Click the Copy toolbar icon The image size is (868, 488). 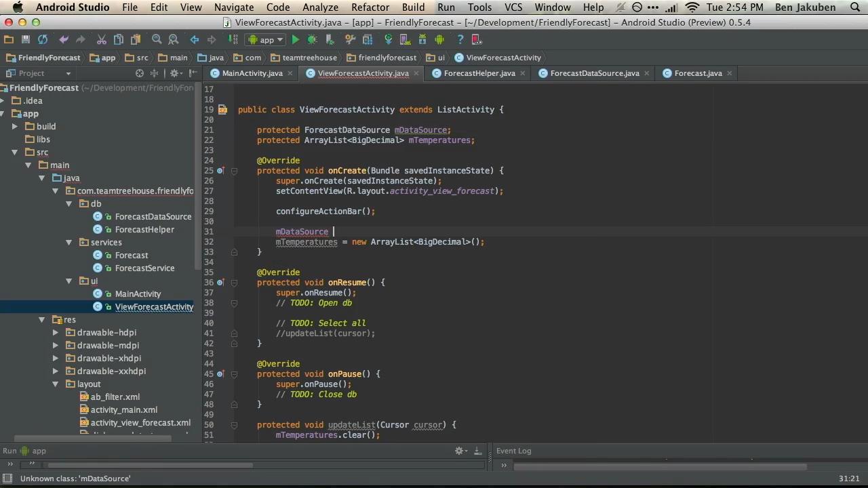tap(119, 40)
